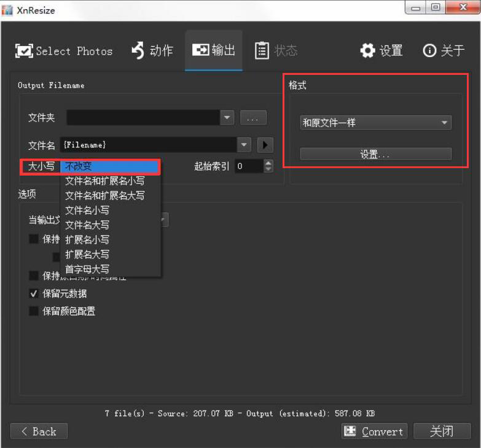Choose 文件名和扩展名大写 option

tap(111, 196)
